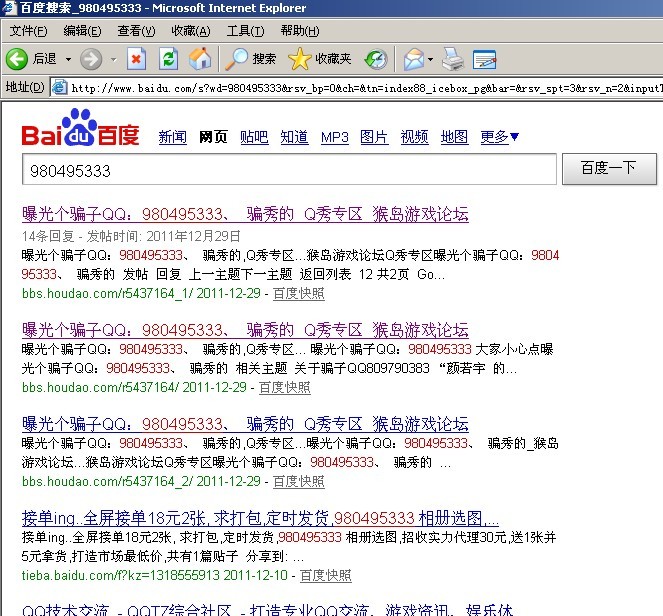Click the 地址(D) label

(25, 87)
